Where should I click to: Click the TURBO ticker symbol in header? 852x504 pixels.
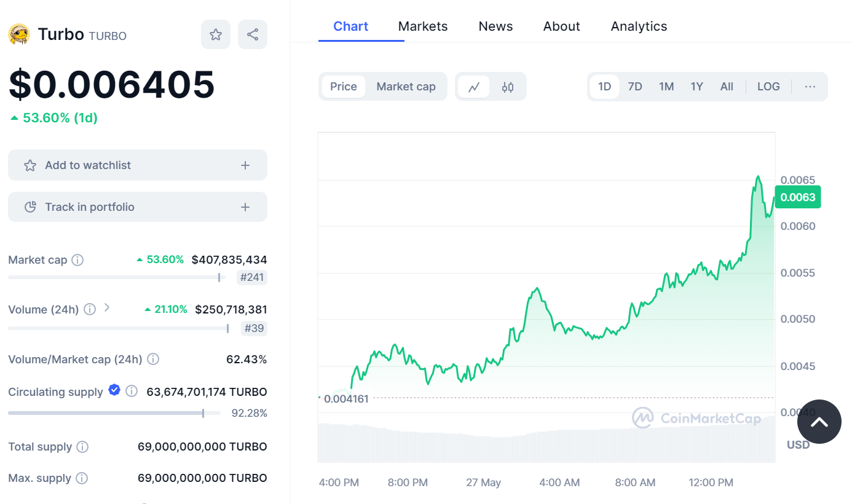point(108,36)
